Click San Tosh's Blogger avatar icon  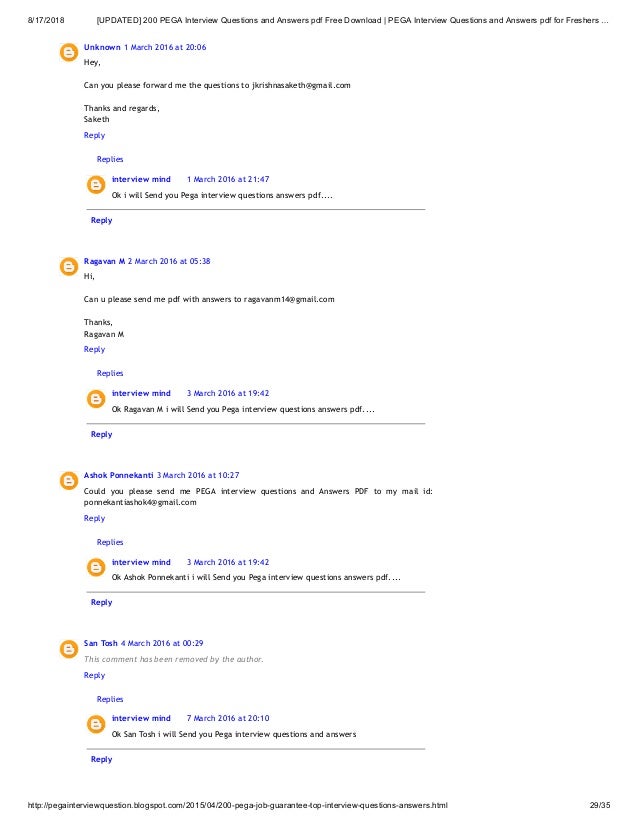[x=68, y=648]
